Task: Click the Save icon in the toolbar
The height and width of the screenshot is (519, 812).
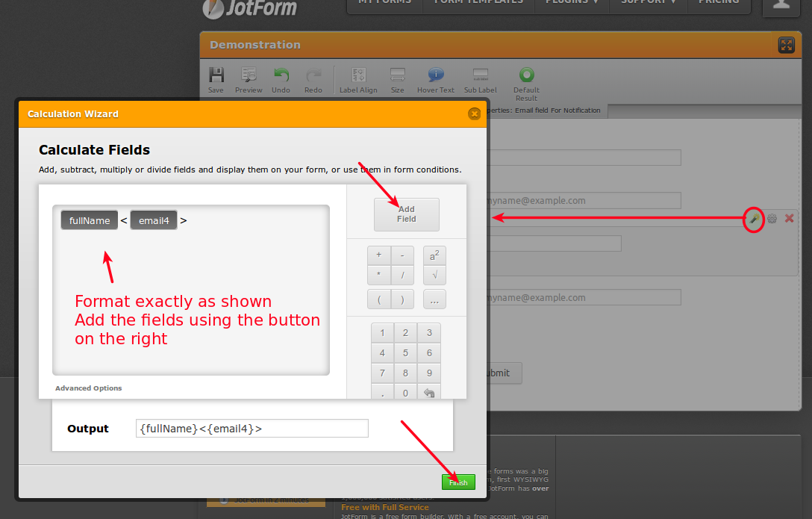Action: [x=216, y=79]
